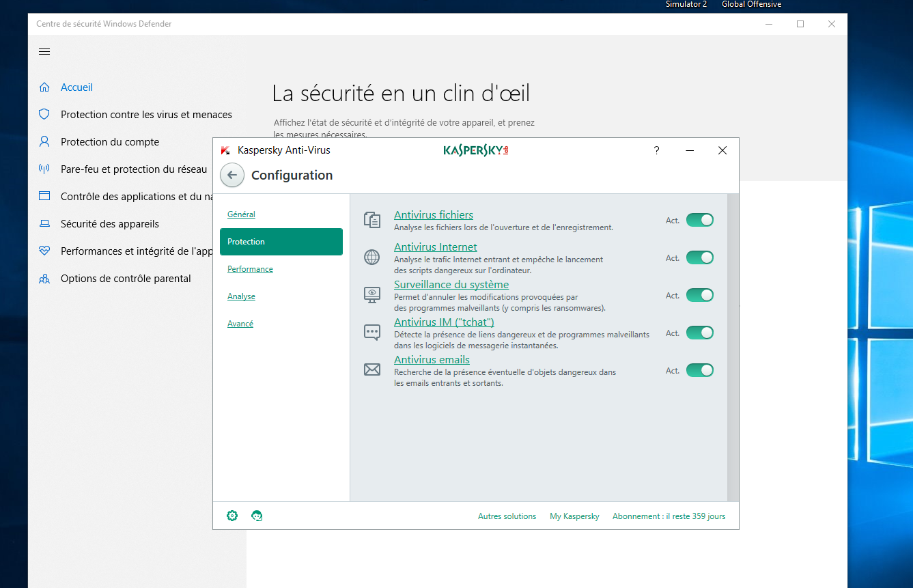Click description "Analyse le trafic Internet entrant"

[498, 265]
